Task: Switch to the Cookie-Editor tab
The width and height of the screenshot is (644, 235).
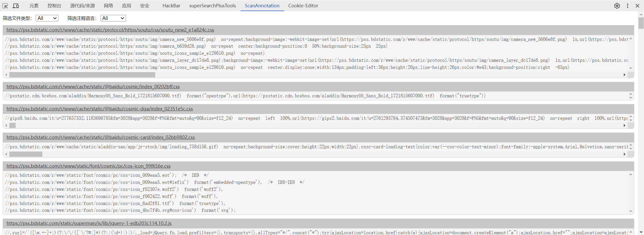Action: (303, 6)
